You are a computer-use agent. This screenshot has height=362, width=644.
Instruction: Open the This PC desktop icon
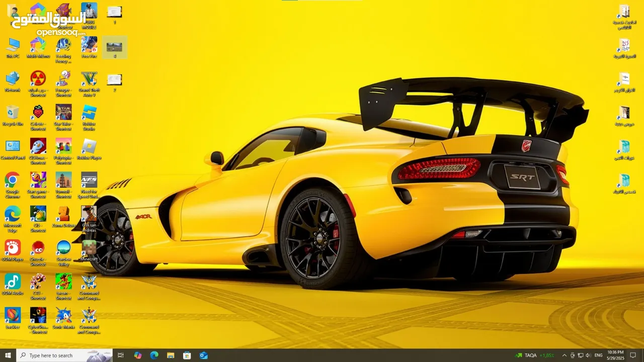pos(13,48)
